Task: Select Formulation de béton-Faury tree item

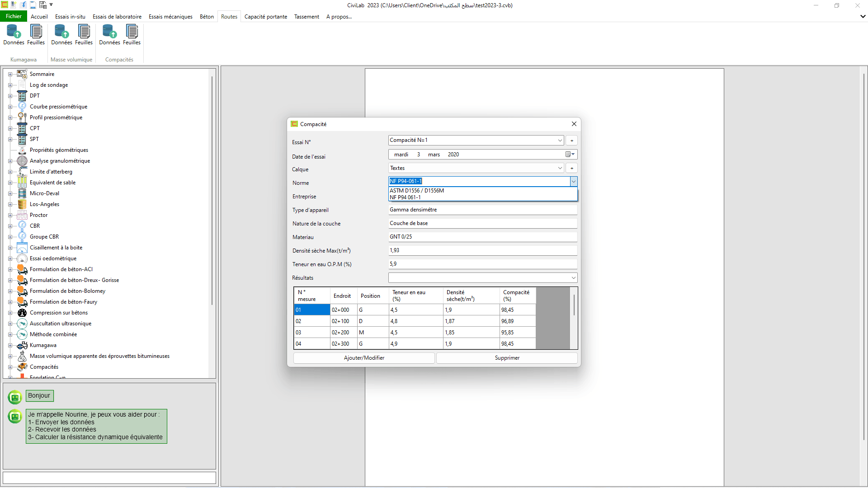Action: pyautogui.click(x=63, y=302)
